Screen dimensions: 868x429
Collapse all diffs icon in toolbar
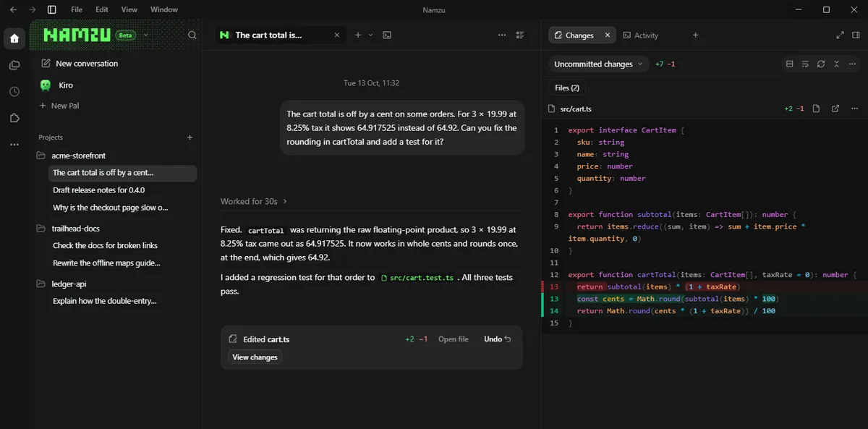tap(836, 64)
